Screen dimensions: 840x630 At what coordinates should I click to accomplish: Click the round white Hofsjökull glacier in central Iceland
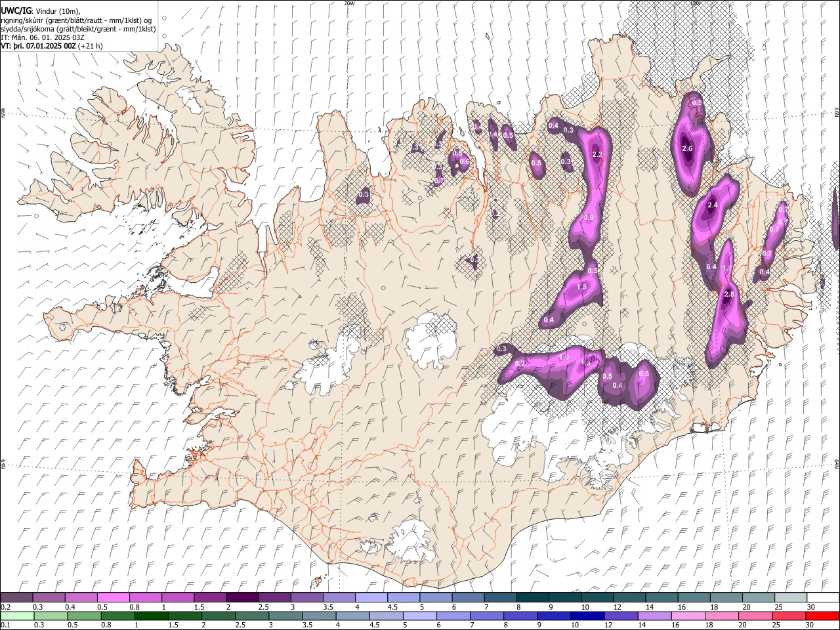coord(431,340)
